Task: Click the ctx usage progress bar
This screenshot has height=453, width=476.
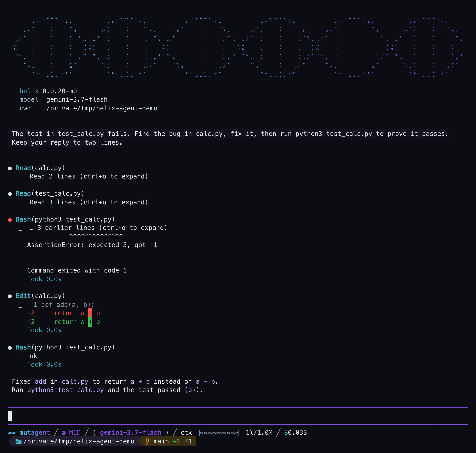Action: click(x=219, y=433)
